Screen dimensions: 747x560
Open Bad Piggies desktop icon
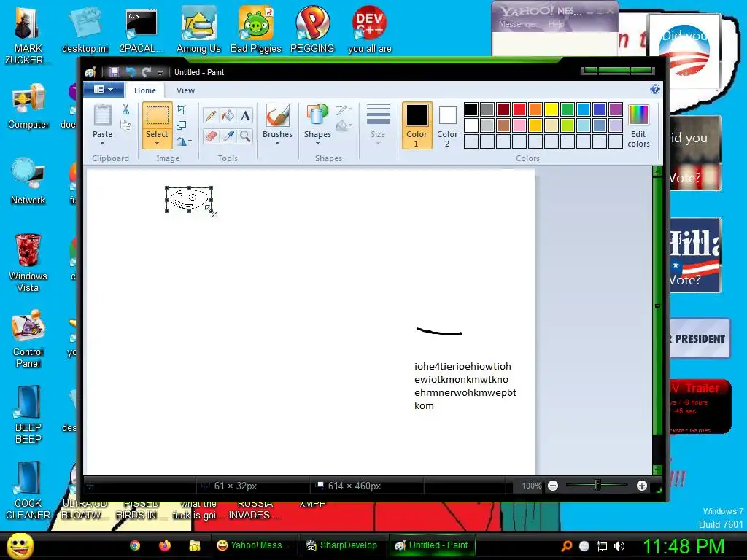(x=256, y=29)
